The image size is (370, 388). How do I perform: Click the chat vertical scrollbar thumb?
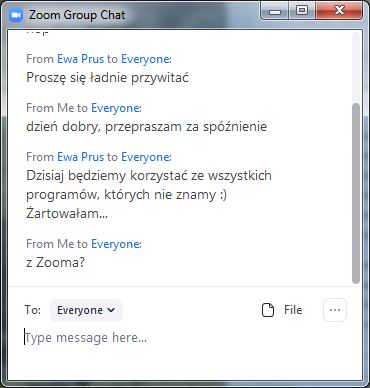[356, 193]
